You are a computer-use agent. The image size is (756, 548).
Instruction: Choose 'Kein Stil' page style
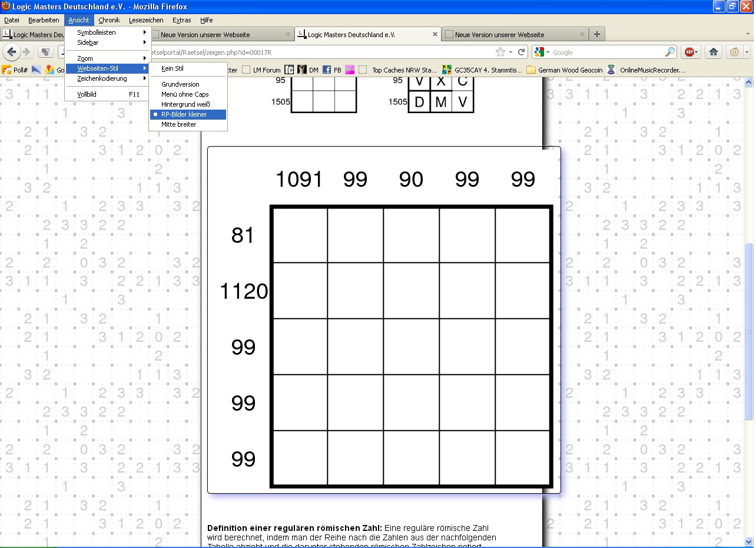coord(173,68)
